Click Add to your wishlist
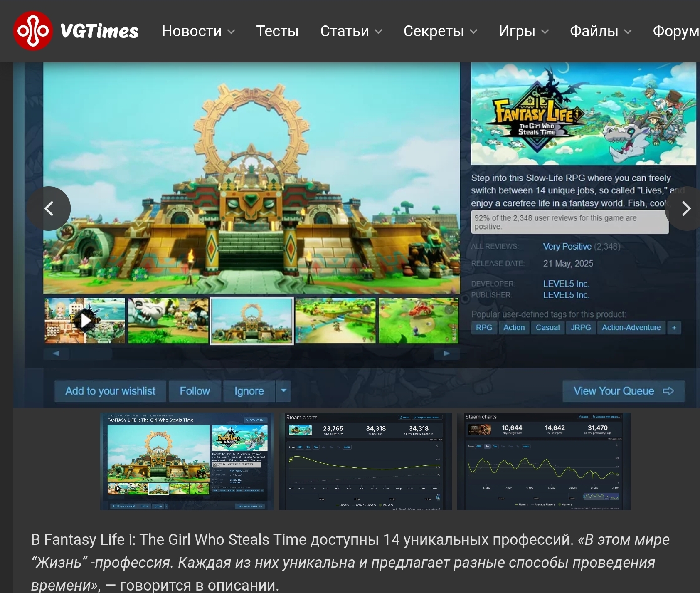The height and width of the screenshot is (593, 700). [110, 391]
